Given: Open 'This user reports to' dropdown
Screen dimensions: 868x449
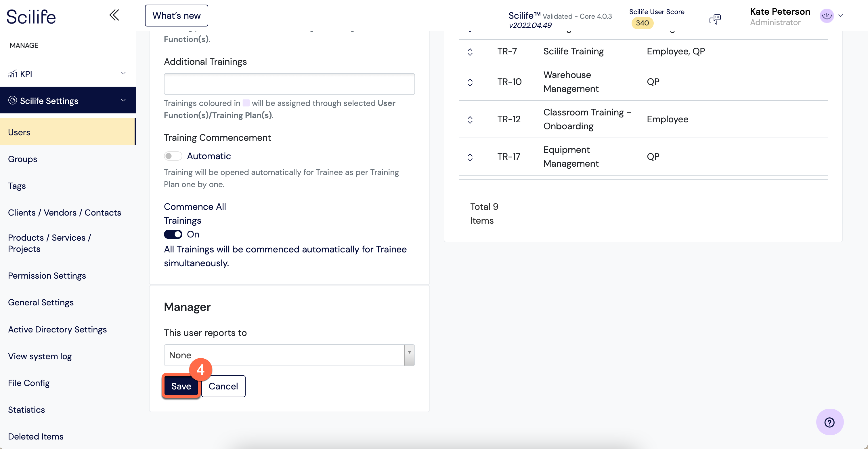Looking at the screenshot, I should tap(289, 355).
